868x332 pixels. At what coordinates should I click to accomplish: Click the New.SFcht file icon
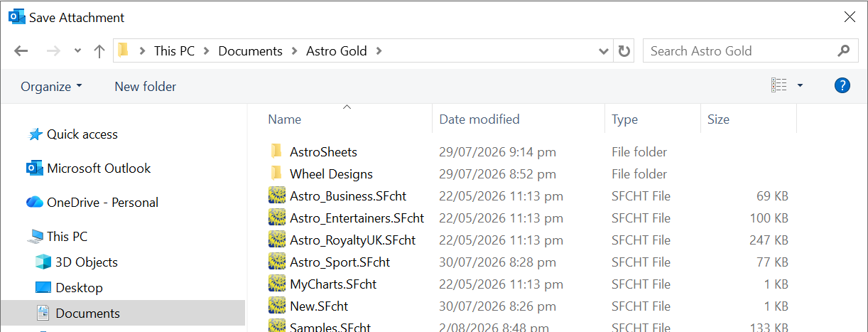277,306
